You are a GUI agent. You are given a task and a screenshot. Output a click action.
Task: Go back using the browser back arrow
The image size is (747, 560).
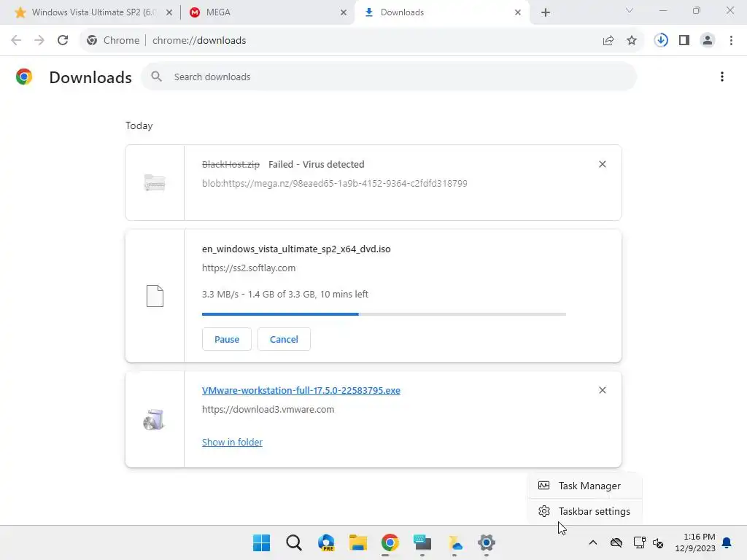16,41
